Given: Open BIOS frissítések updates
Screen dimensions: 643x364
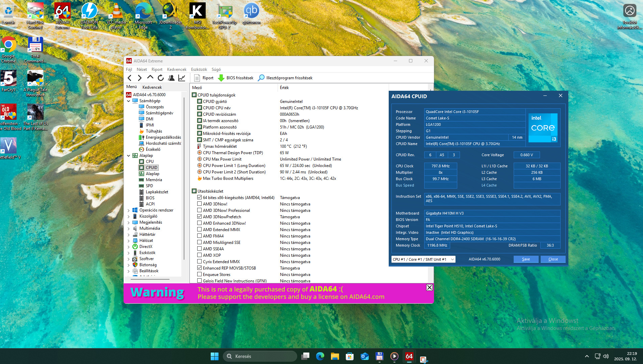Looking at the screenshot, I should pos(236,78).
